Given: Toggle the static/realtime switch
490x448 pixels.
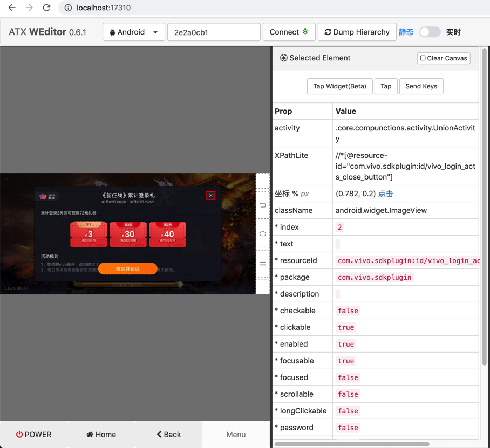Looking at the screenshot, I should (430, 32).
